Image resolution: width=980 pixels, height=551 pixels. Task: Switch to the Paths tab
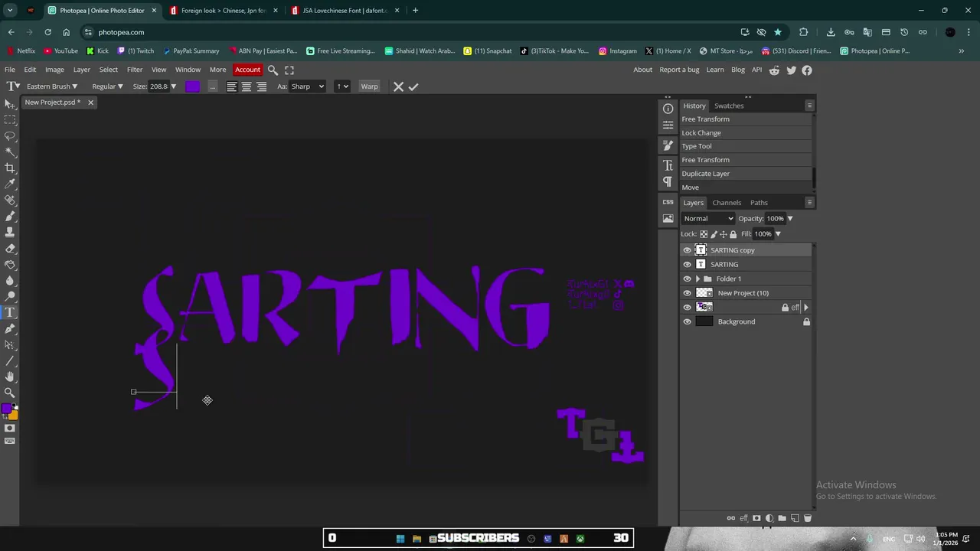tap(759, 203)
